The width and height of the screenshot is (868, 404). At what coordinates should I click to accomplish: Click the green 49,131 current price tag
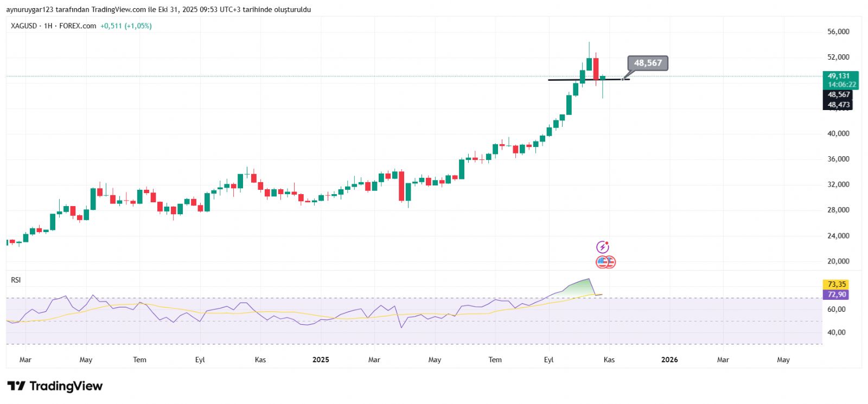839,76
